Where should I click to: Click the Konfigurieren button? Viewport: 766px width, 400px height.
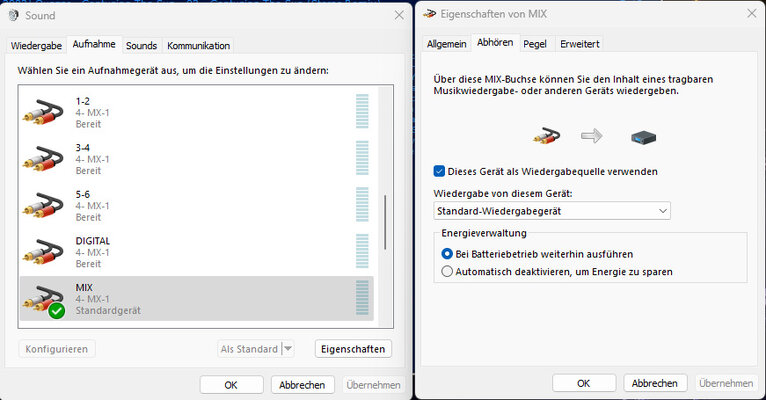click(x=57, y=349)
